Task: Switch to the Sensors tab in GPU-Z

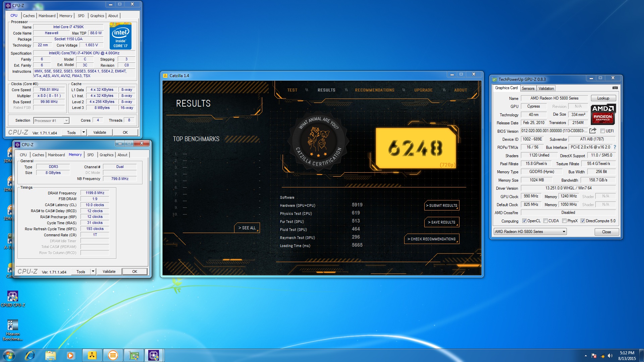Action: point(528,88)
